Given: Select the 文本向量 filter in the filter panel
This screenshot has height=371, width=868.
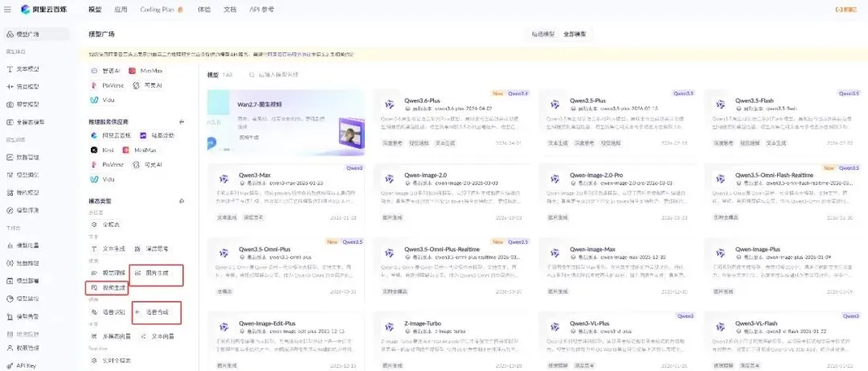Looking at the screenshot, I should coord(158,336).
